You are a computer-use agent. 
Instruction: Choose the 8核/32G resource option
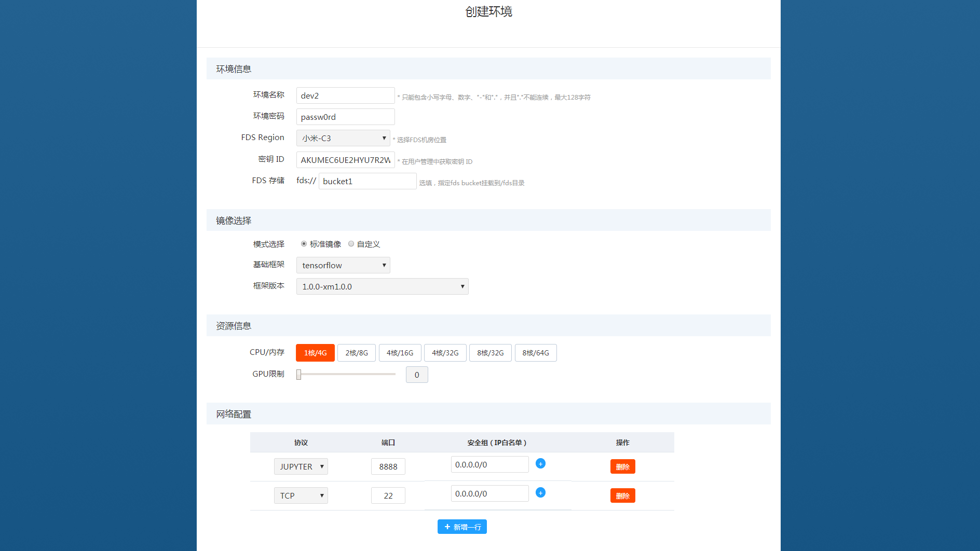point(491,353)
